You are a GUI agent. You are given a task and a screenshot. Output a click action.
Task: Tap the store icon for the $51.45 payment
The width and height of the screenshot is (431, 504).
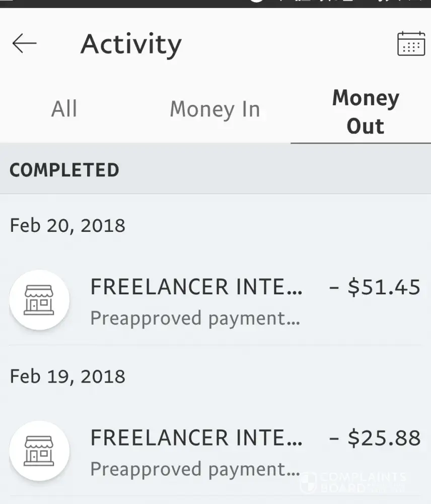click(39, 300)
